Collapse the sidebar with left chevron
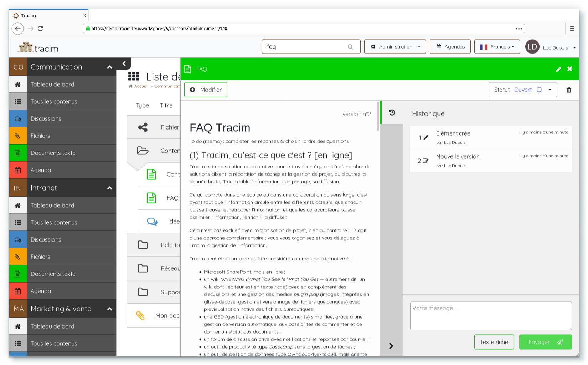The width and height of the screenshot is (588, 365). [x=124, y=64]
